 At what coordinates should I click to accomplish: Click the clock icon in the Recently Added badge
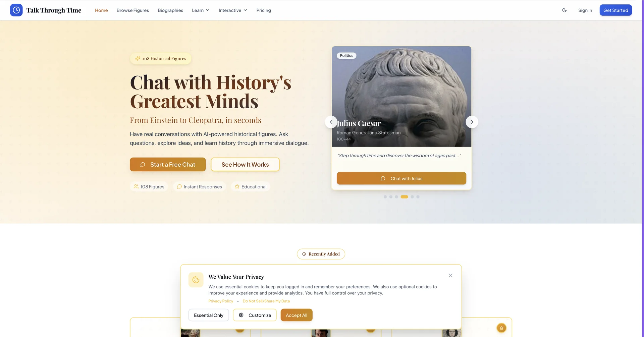[x=304, y=254]
